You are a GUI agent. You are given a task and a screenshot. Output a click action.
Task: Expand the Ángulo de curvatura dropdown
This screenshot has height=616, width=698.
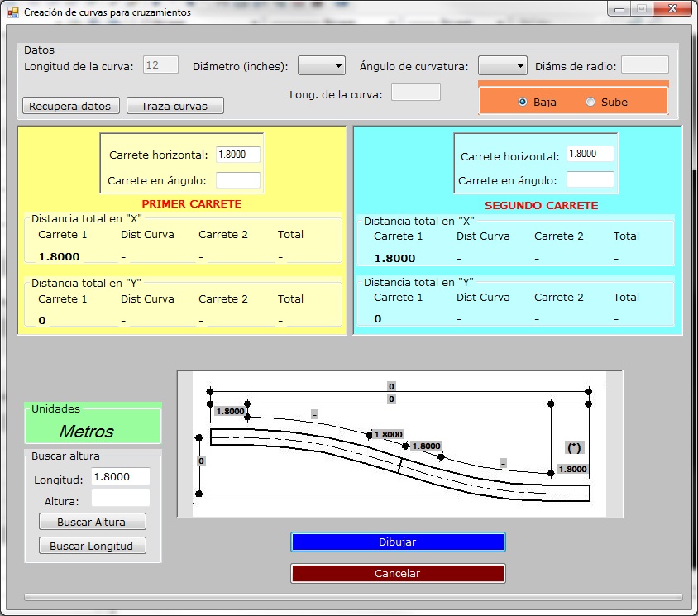point(503,66)
